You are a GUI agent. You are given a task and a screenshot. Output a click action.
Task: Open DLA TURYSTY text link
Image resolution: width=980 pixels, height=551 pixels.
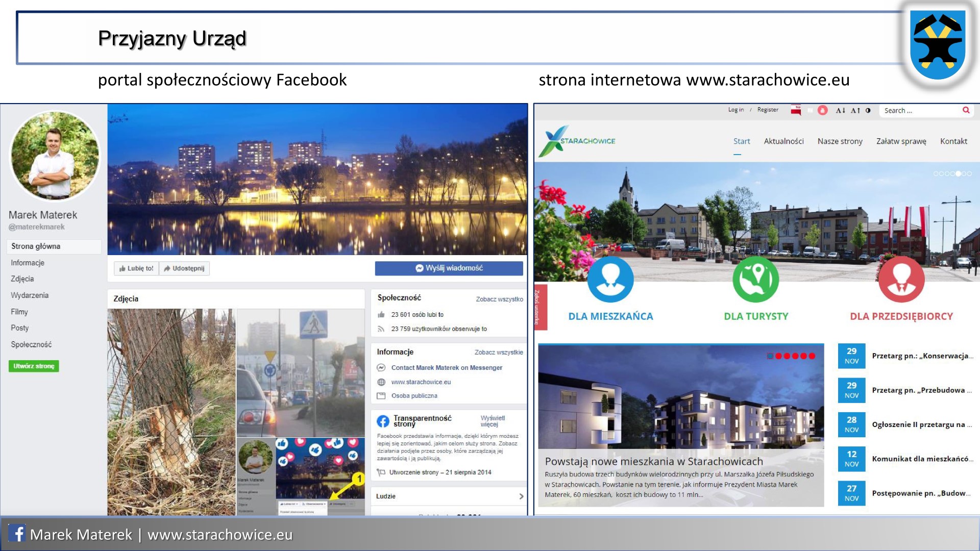pos(756,316)
